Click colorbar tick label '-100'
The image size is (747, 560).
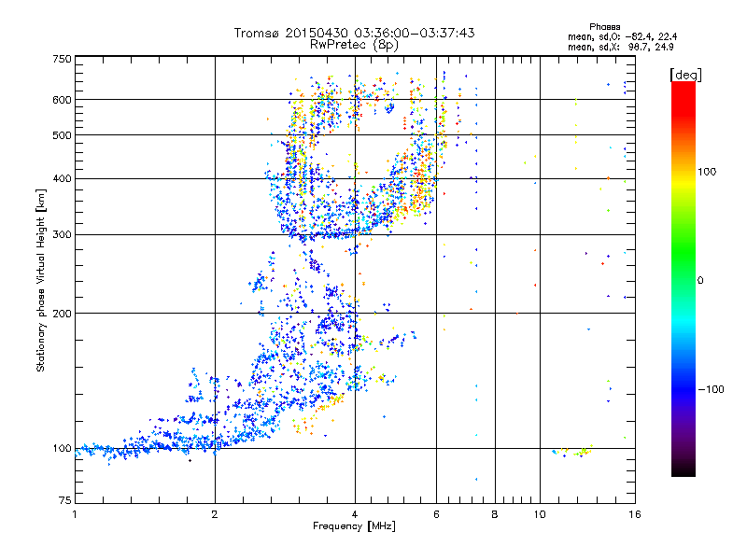pos(711,389)
